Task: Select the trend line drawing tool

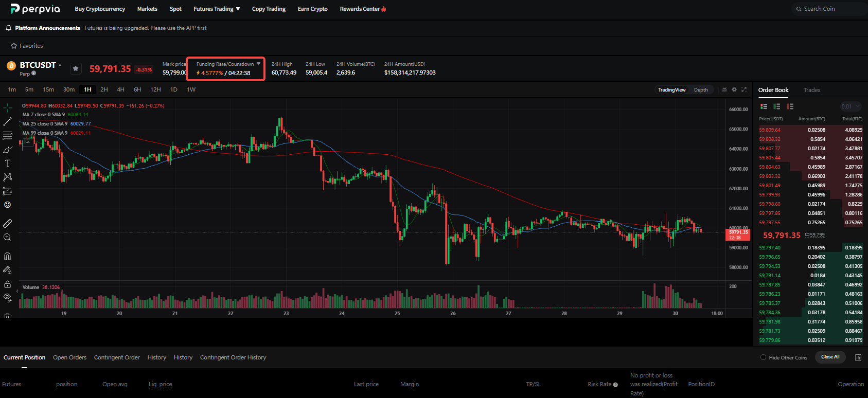Action: click(x=7, y=122)
